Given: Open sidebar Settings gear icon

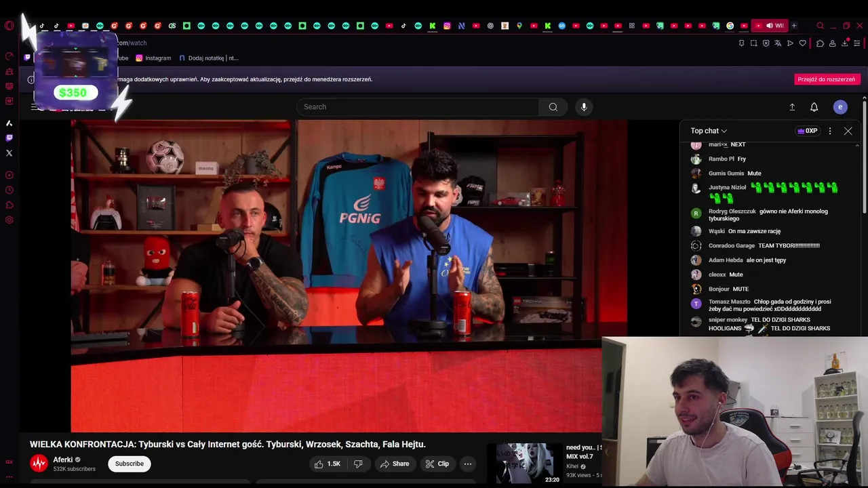Looking at the screenshot, I should (9, 220).
